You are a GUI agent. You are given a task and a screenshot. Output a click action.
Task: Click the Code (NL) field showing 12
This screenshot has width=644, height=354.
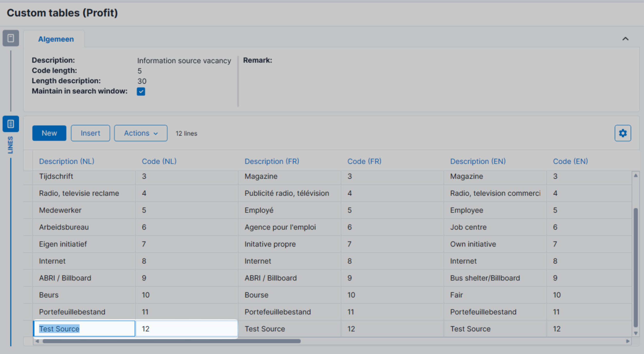coord(186,329)
